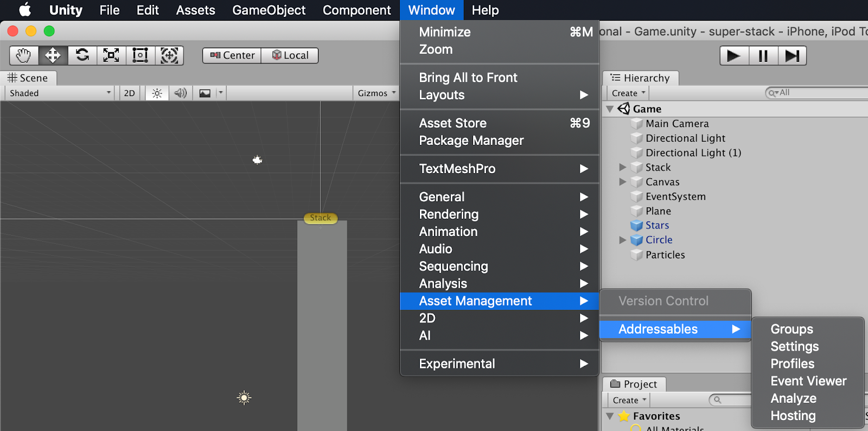Open Asset Store from Window menu
The width and height of the screenshot is (868, 431).
(499, 123)
